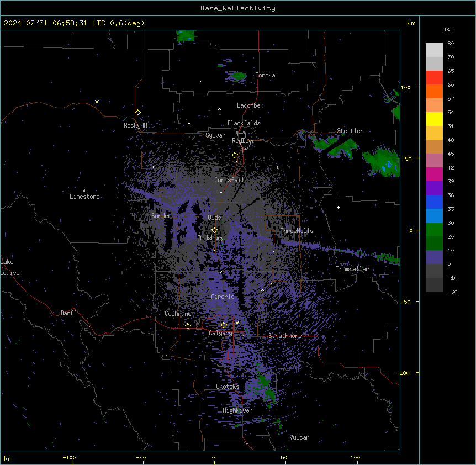Click the yellow marker between Olds and Didsbury
Viewport: 476px width, 465px height.
click(214, 230)
